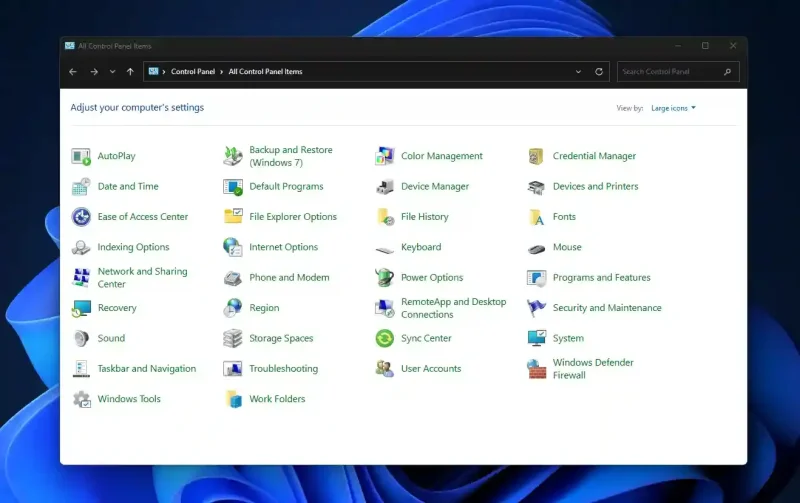Open the User Accounts icon
The height and width of the screenshot is (503, 800).
pyautogui.click(x=385, y=369)
